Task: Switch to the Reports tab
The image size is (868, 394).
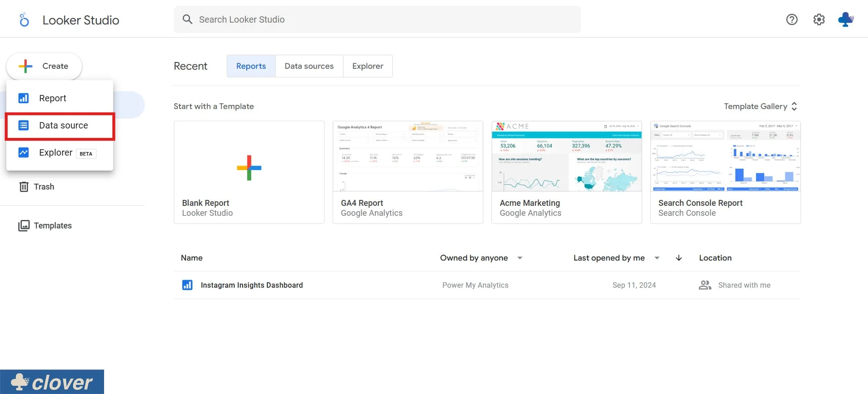Action: (x=251, y=66)
